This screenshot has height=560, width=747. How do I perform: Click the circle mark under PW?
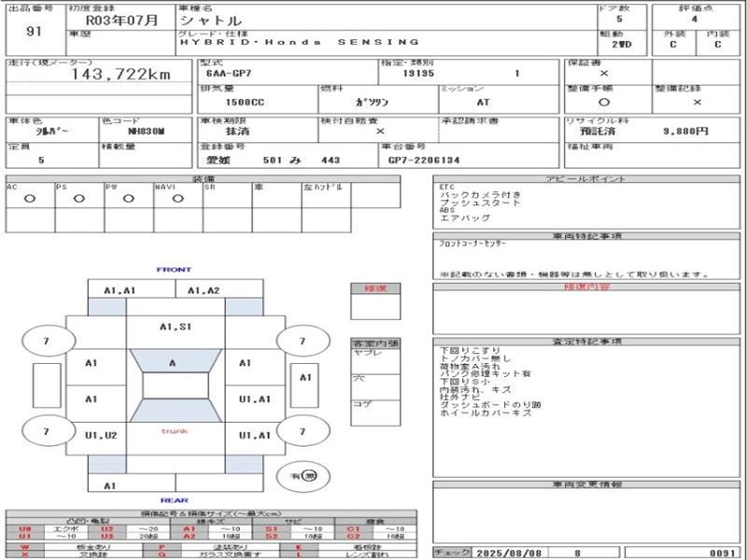click(129, 199)
